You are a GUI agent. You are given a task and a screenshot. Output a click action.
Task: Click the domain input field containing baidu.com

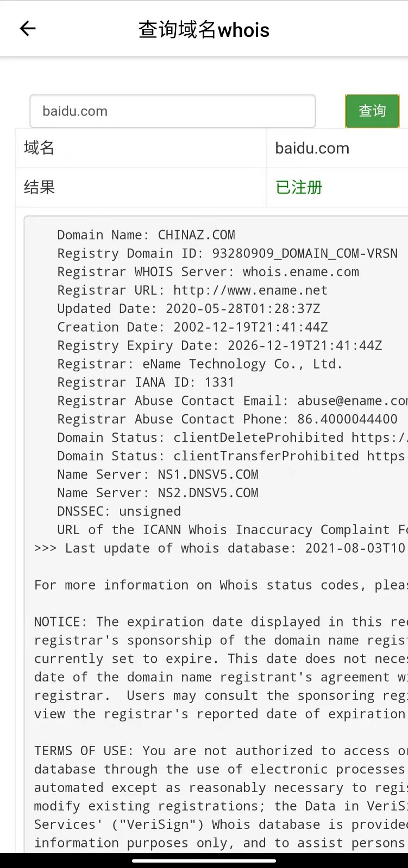(172, 111)
